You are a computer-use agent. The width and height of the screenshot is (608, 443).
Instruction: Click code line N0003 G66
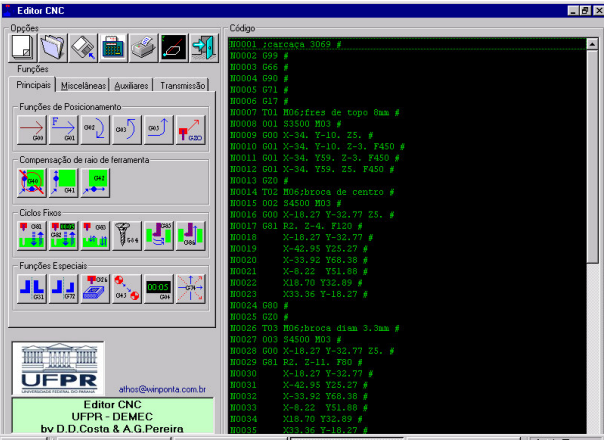tap(408, 67)
